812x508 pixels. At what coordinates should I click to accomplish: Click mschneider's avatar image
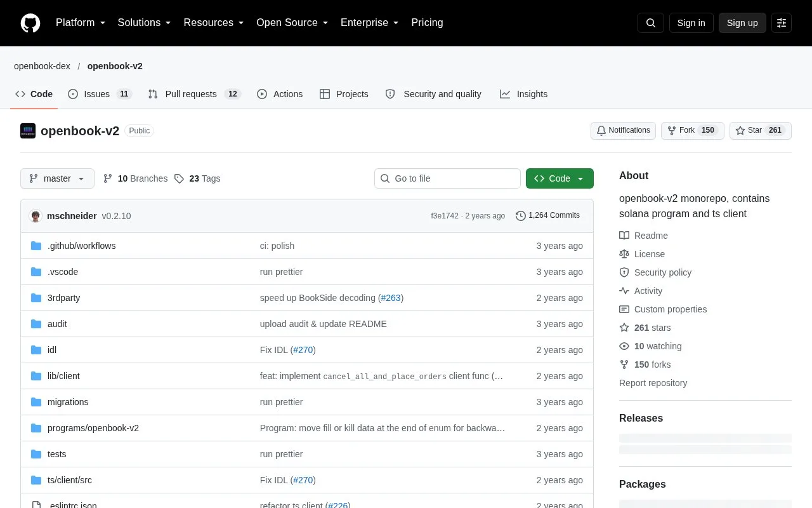(36, 216)
